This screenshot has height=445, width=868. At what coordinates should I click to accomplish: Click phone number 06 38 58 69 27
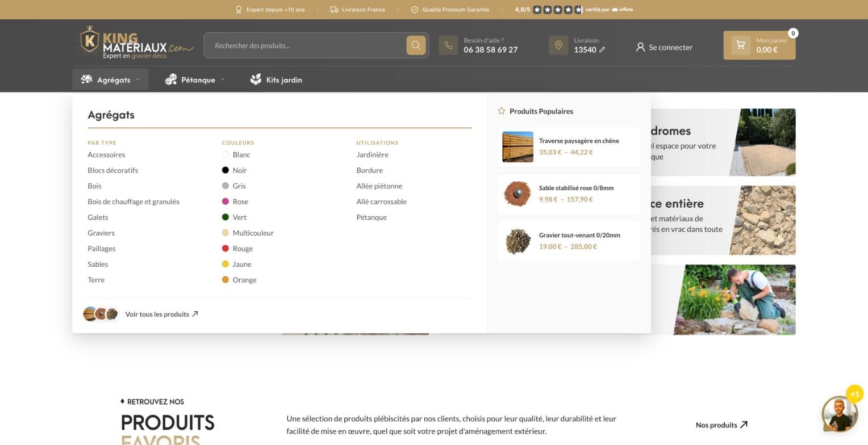click(490, 50)
